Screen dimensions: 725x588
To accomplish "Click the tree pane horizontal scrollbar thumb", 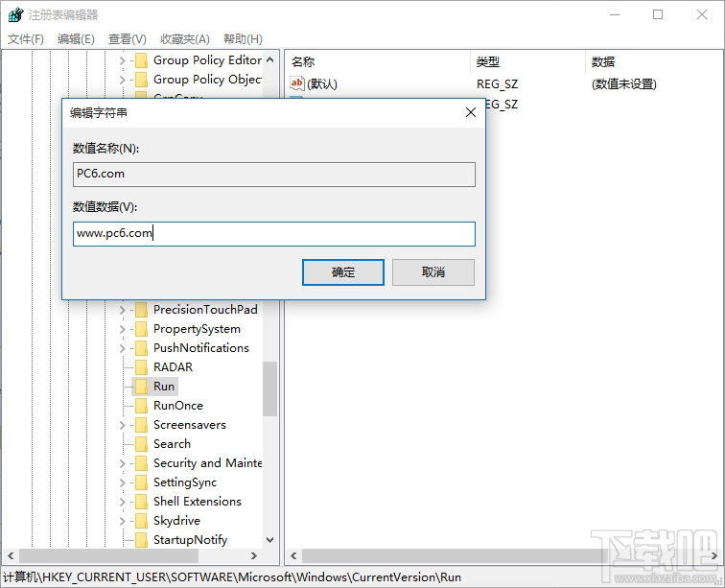I will coord(108,555).
